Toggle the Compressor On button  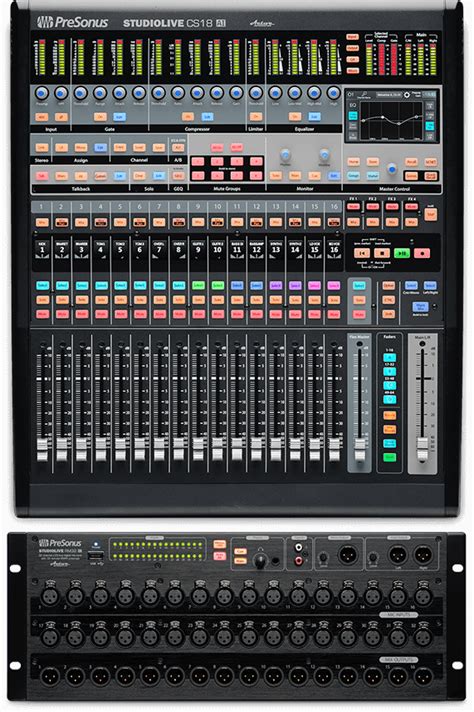(188, 117)
